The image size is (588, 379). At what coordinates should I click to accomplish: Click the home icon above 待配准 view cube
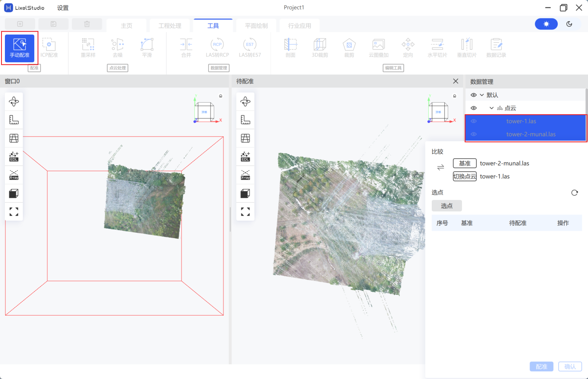click(x=455, y=96)
